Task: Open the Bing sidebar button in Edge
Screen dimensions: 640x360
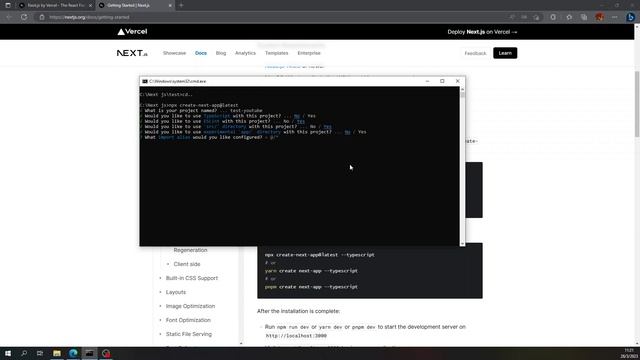Action: (x=631, y=17)
